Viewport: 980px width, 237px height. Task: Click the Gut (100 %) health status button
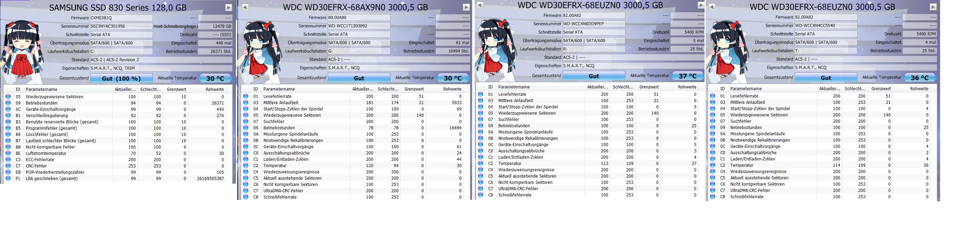121,78
